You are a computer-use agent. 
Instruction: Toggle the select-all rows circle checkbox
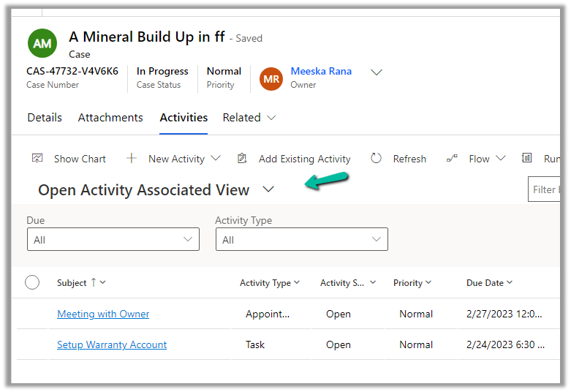coord(32,282)
